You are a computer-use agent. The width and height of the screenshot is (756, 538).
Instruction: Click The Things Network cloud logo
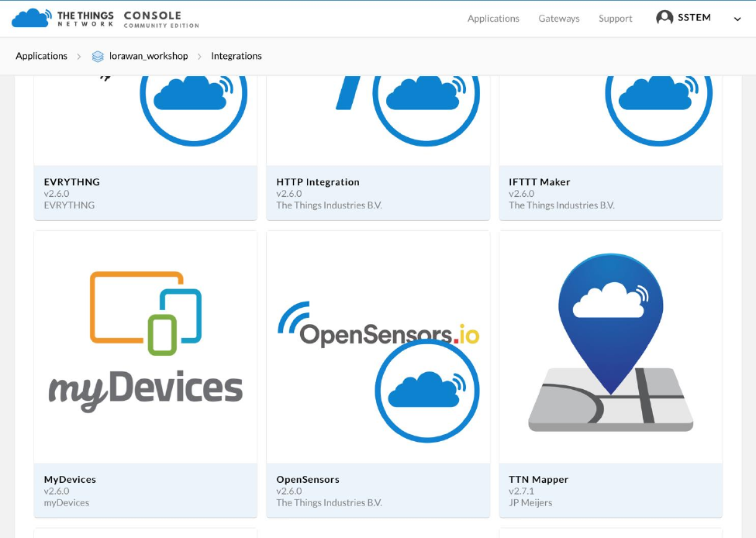pyautogui.click(x=31, y=18)
